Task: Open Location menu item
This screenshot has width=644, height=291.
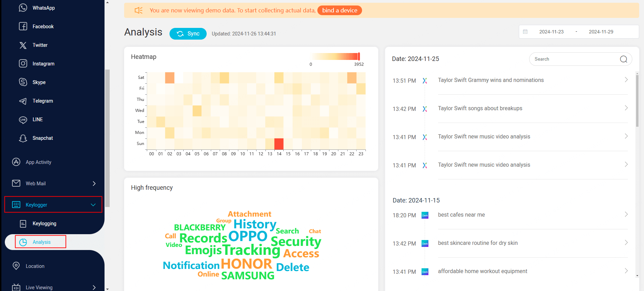Action: point(35,266)
